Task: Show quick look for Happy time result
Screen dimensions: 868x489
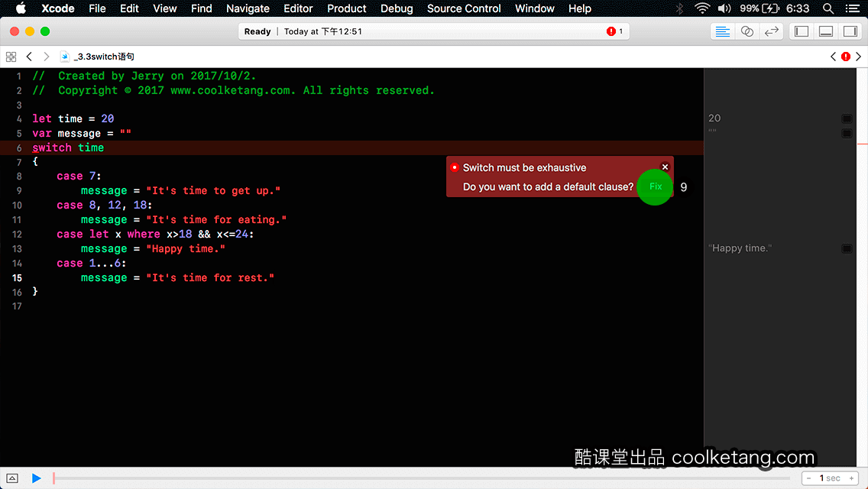Action: (x=847, y=248)
